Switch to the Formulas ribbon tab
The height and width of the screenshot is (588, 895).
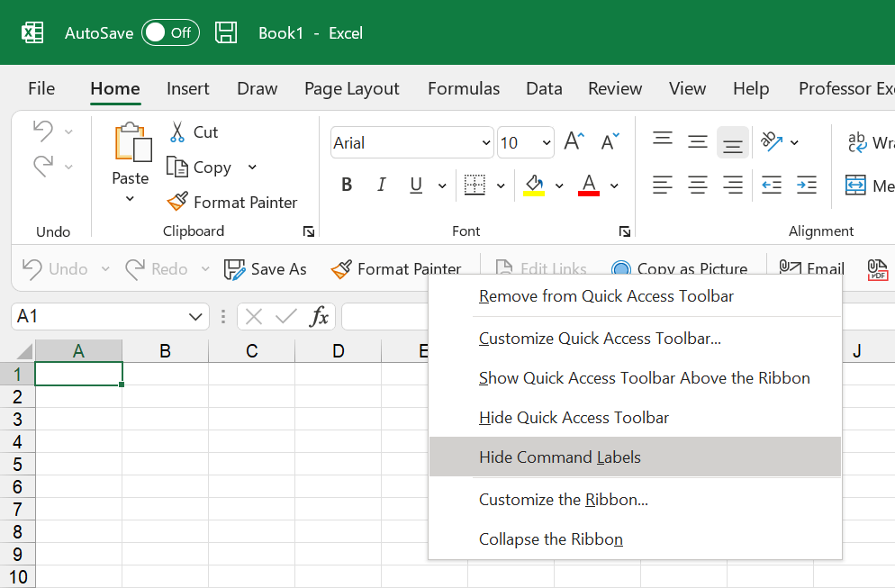pyautogui.click(x=464, y=88)
